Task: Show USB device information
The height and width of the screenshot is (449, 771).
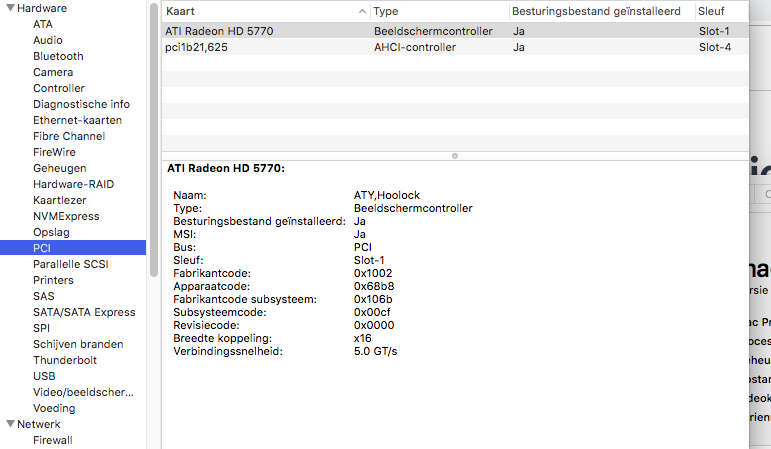Action: tap(44, 376)
